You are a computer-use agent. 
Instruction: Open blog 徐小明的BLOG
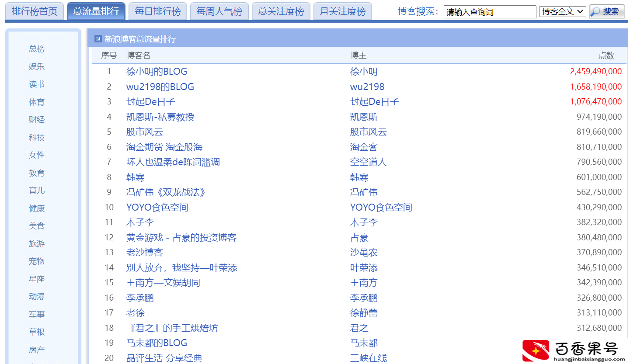[157, 72]
